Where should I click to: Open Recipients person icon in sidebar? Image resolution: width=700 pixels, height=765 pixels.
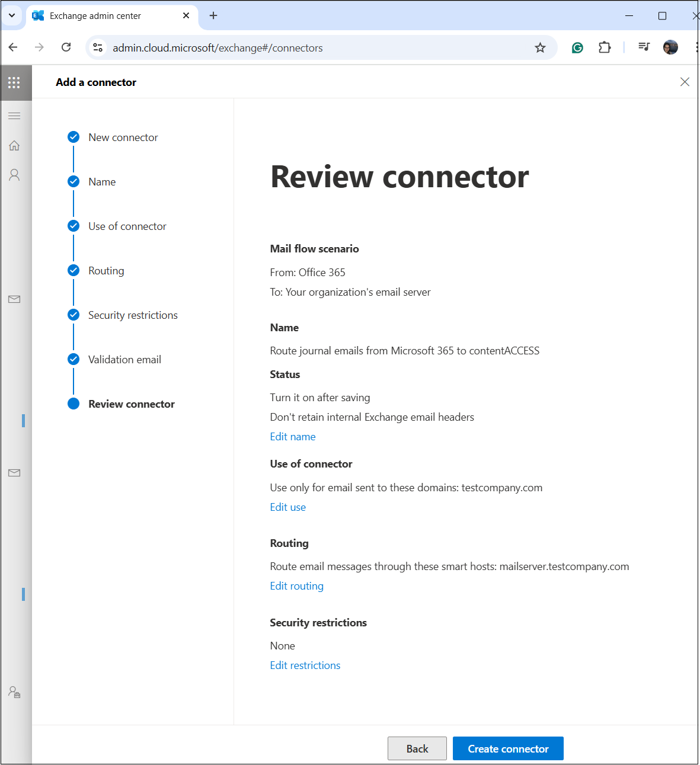click(14, 175)
